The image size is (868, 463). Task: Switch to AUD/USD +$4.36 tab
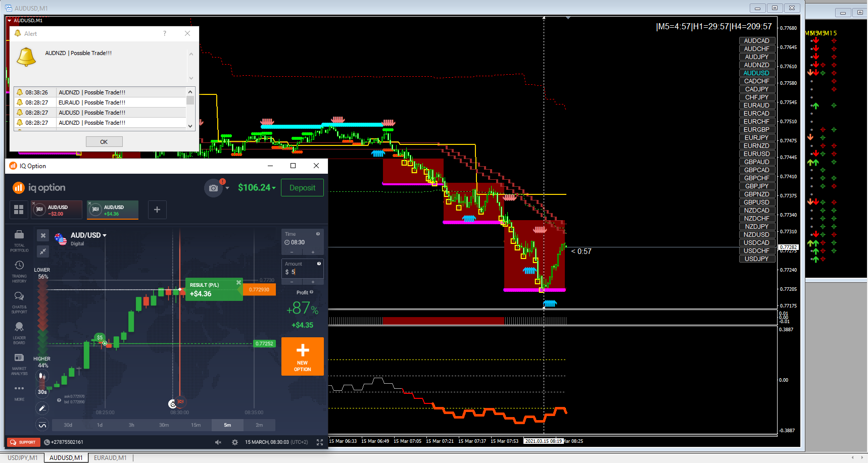point(113,210)
